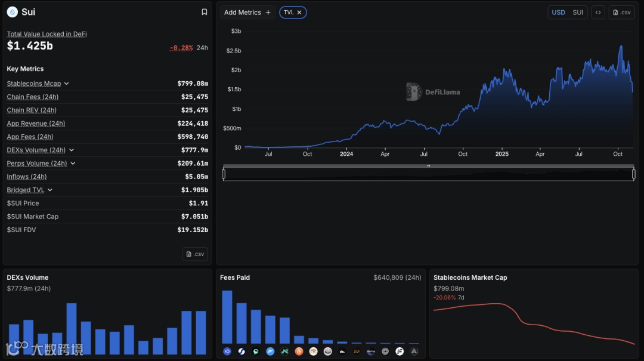The image size is (644, 361).
Task: Click the orange ZO protocol icon
Action: (x=357, y=351)
